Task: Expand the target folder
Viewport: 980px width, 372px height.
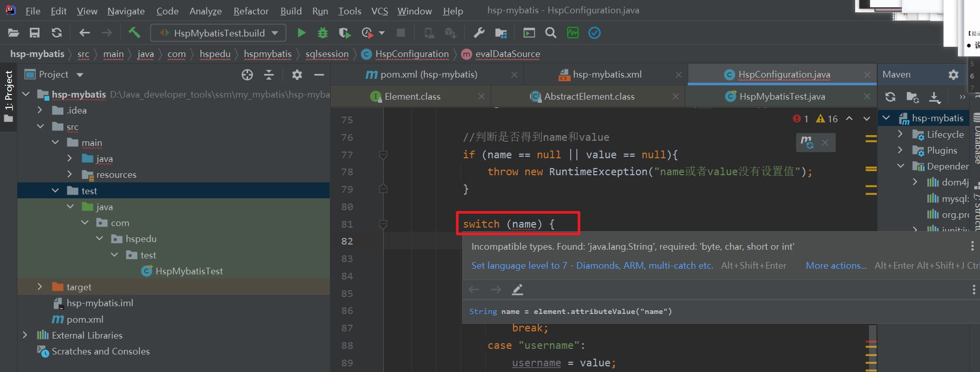Action: click(40, 287)
